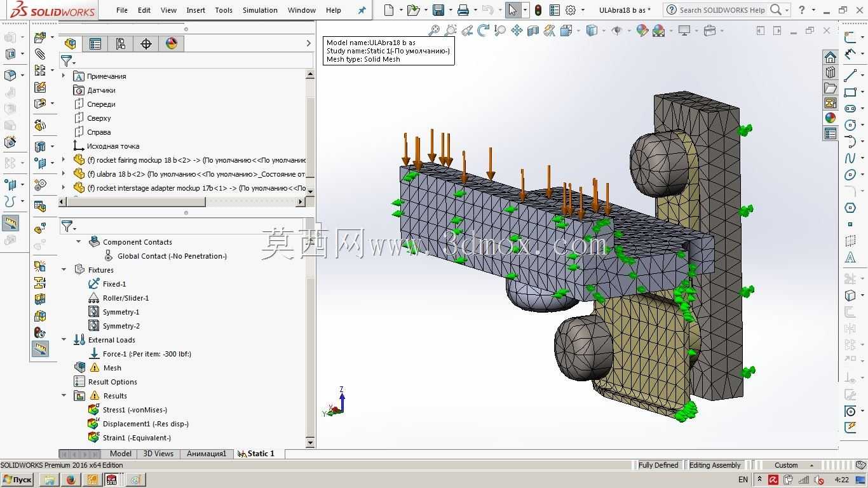Select the Mesh item in study tree

click(x=112, y=368)
